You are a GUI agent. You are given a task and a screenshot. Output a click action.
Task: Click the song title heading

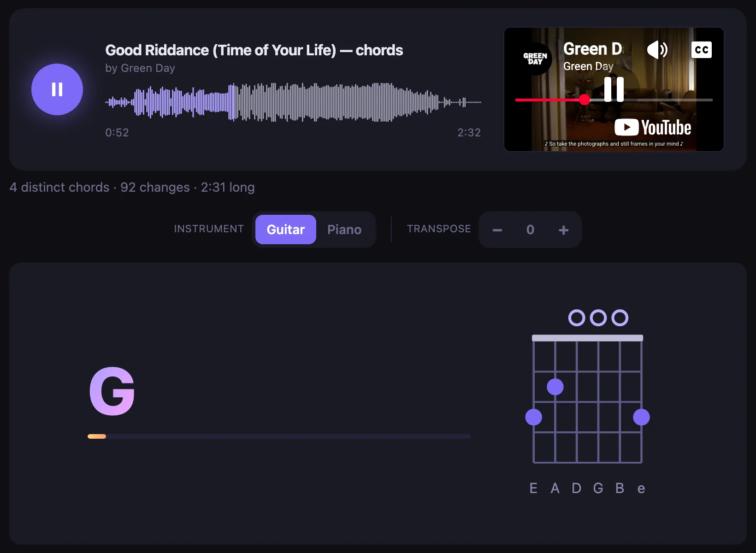click(x=254, y=50)
